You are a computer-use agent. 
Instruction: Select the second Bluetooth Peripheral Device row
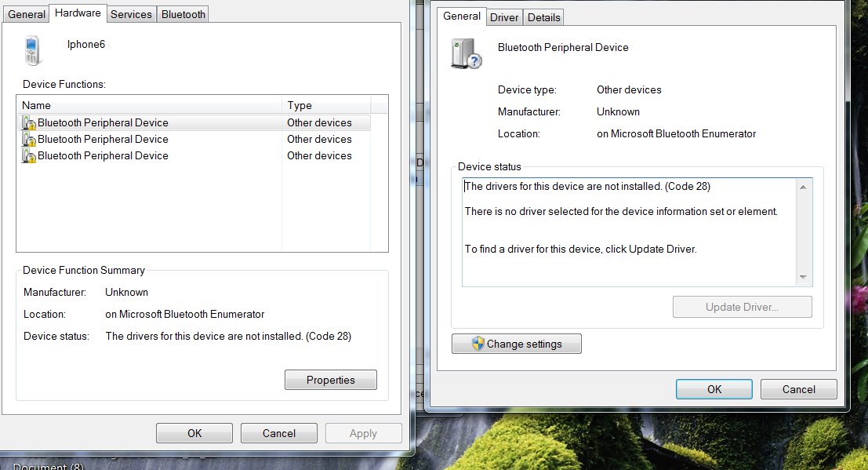tap(194, 139)
